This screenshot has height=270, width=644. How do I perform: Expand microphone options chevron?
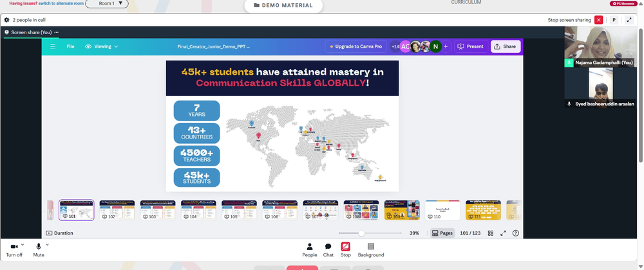point(47,245)
